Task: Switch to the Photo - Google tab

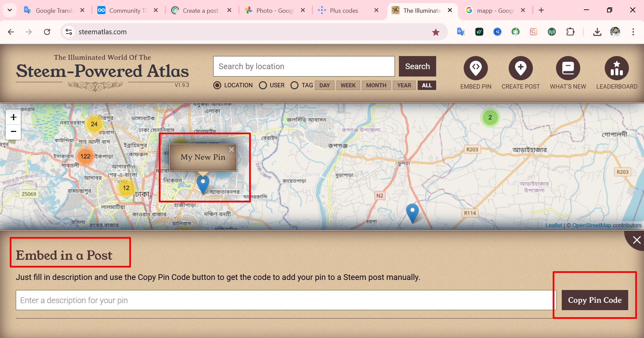Action: point(275,10)
